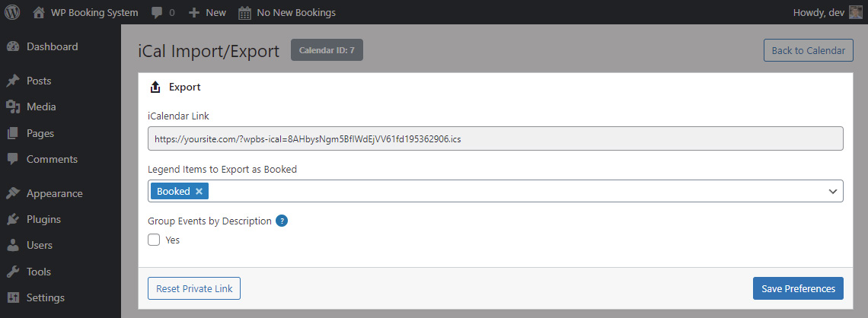Image resolution: width=868 pixels, height=318 pixels.
Task: Click the Back to Calendar button
Action: [808, 50]
